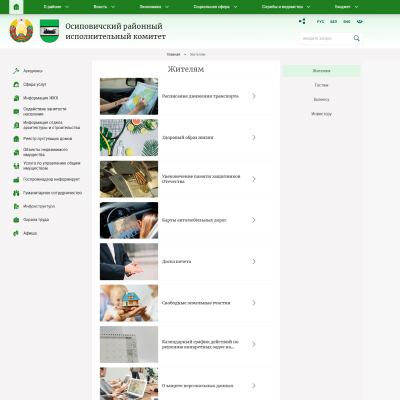Open the Аукционы hammer icon

pyautogui.click(x=16, y=71)
